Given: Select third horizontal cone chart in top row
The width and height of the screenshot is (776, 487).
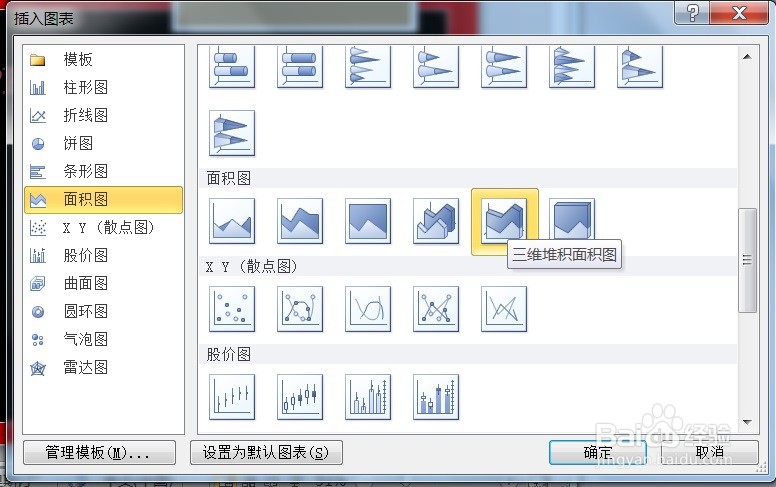Looking at the screenshot, I should (x=504, y=67).
